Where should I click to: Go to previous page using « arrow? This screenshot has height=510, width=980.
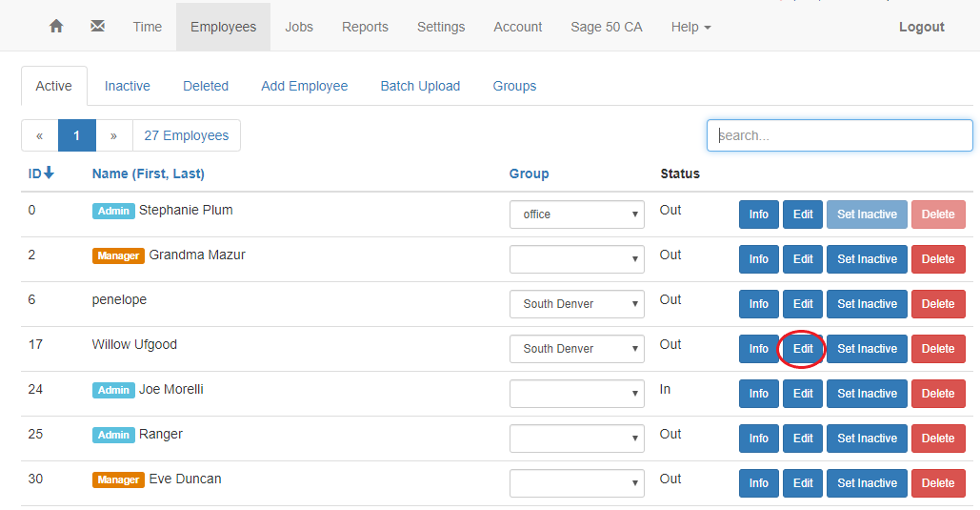pos(39,135)
